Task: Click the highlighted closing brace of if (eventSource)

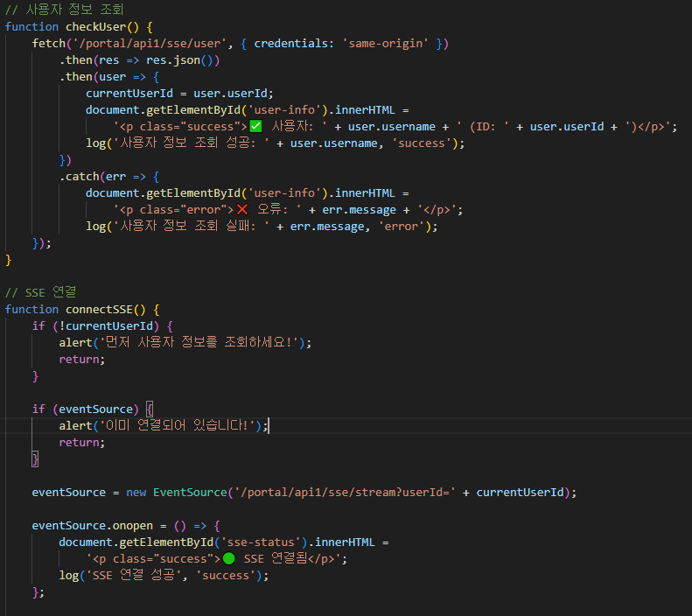Action: [35, 459]
